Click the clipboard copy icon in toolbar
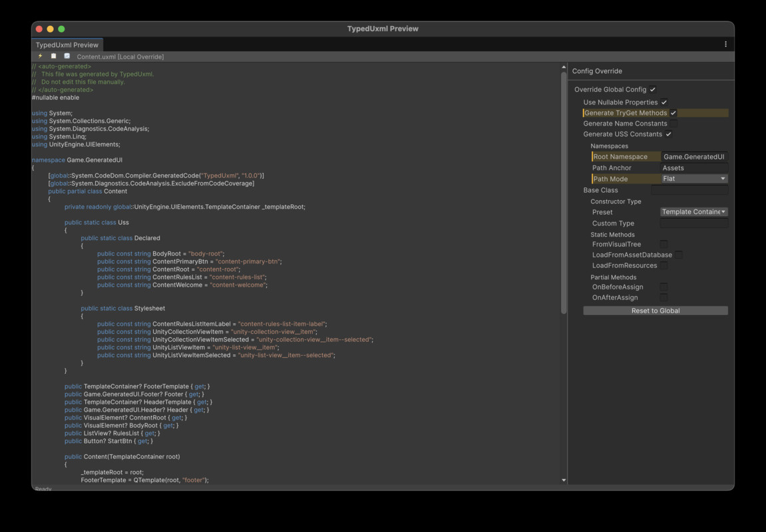Image resolution: width=766 pixels, height=532 pixels. (x=54, y=57)
